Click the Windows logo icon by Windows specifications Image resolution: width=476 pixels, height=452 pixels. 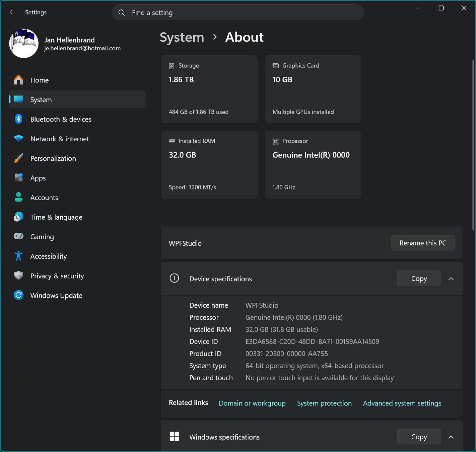point(175,437)
